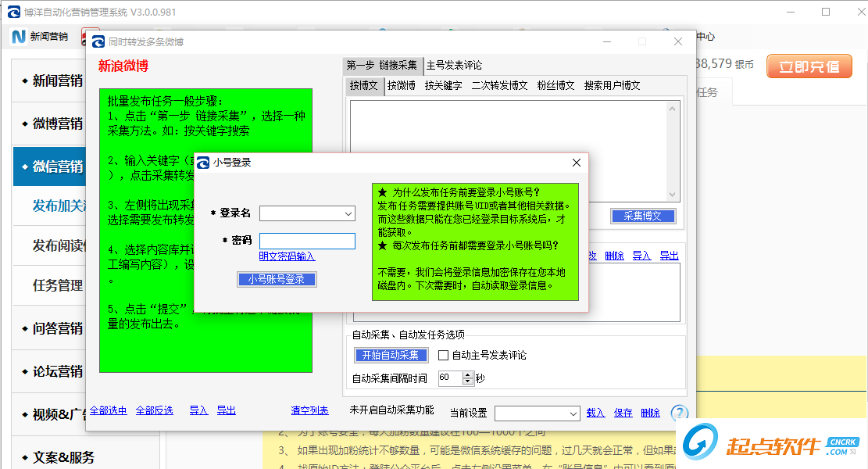
Task: Click the text area scrollbar down arrow
Action: tap(673, 195)
